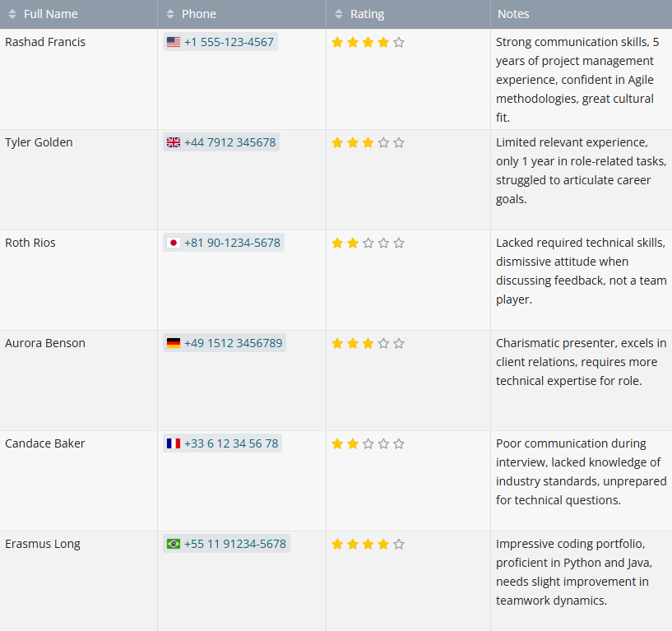Click the UK flag icon for Tyler Golden
The height and width of the screenshot is (631, 672).
(x=174, y=142)
